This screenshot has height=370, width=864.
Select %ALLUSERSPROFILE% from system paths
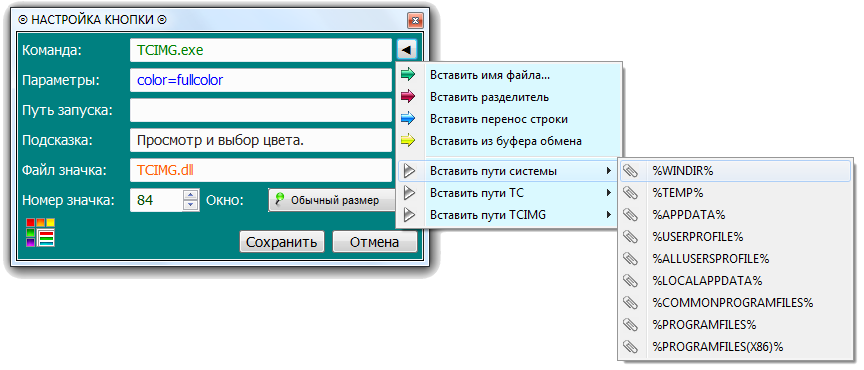(x=736, y=259)
